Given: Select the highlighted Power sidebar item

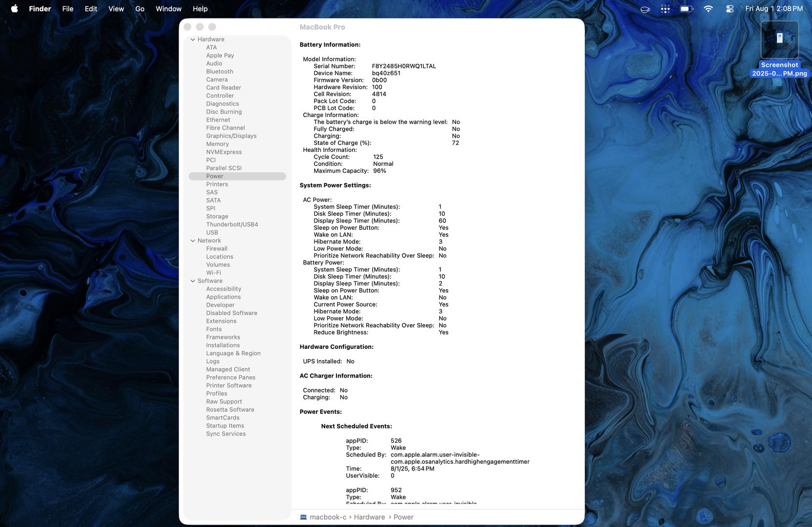Looking at the screenshot, I should 237,176.
